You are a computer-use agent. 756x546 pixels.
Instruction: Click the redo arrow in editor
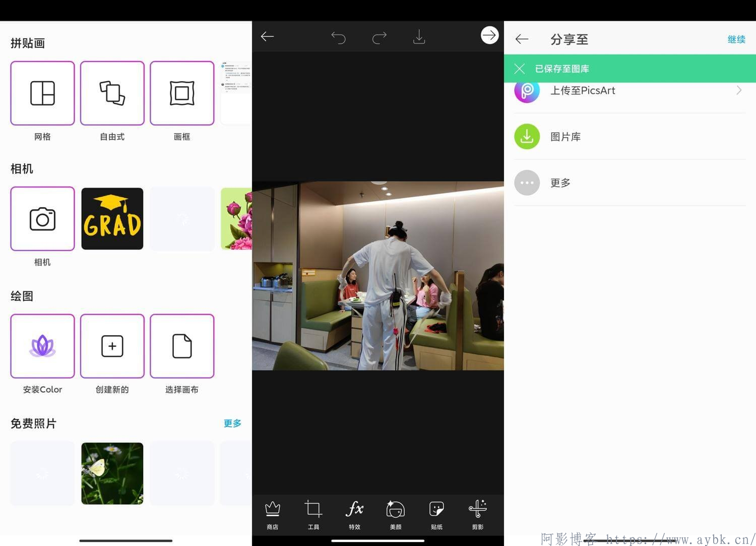point(379,37)
